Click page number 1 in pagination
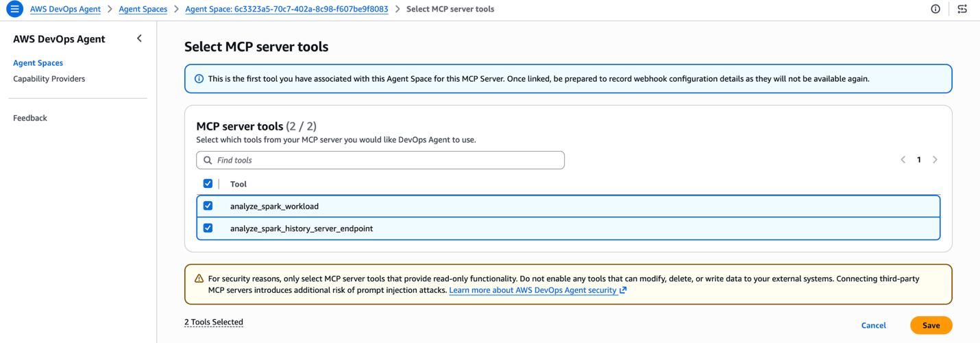The width and height of the screenshot is (980, 343). [x=919, y=160]
